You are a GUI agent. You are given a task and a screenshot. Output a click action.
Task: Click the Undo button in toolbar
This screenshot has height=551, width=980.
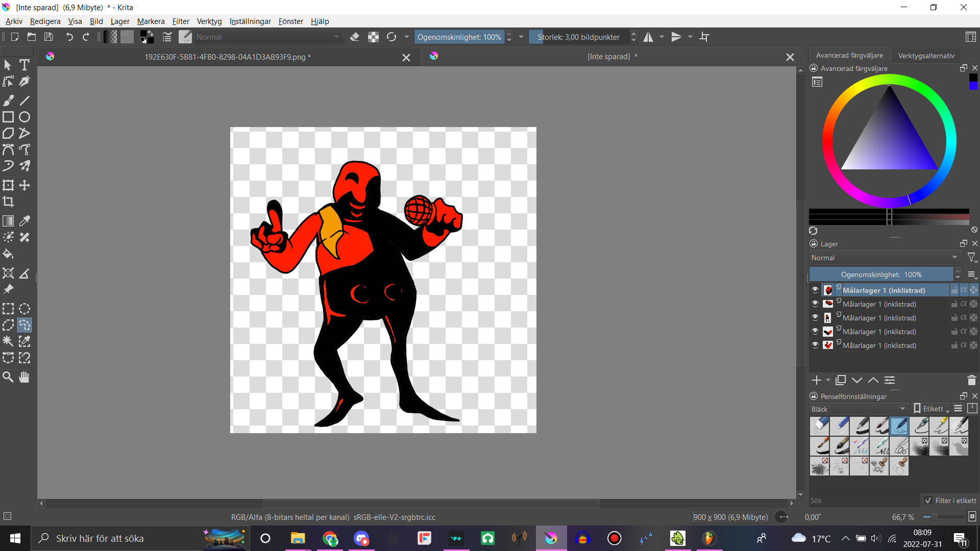coord(69,37)
